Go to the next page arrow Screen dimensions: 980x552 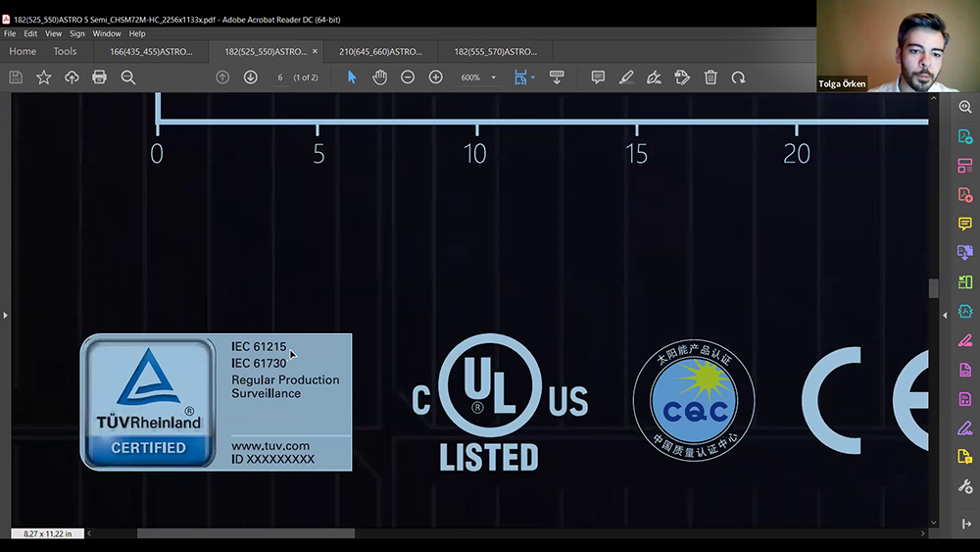coord(251,76)
